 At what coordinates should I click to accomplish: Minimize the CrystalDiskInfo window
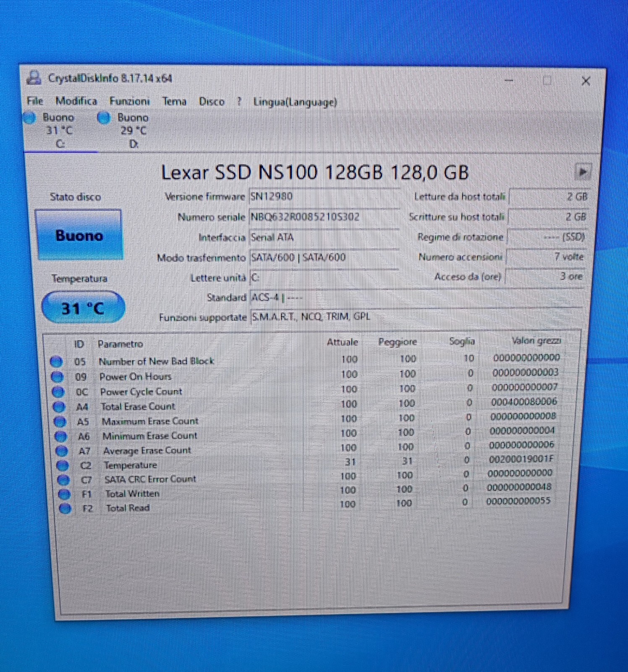[509, 80]
